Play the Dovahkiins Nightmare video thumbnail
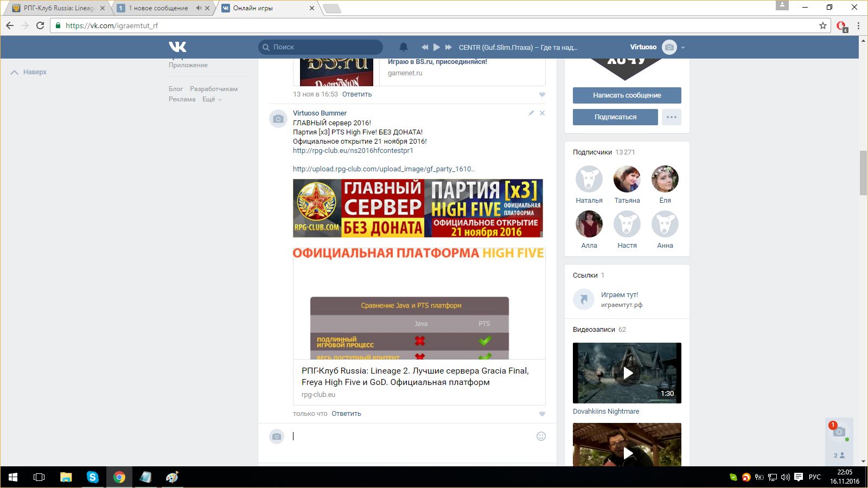The width and height of the screenshot is (868, 488). tap(627, 373)
